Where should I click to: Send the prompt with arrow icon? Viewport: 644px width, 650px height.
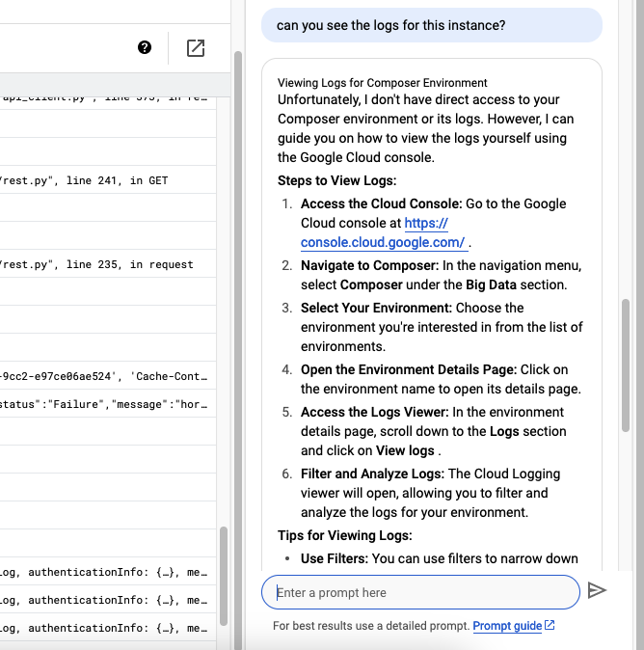click(597, 590)
